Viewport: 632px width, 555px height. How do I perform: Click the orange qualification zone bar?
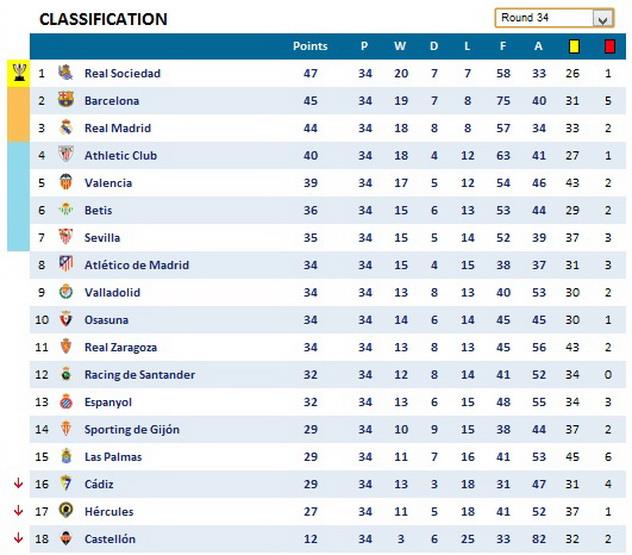tap(18, 114)
